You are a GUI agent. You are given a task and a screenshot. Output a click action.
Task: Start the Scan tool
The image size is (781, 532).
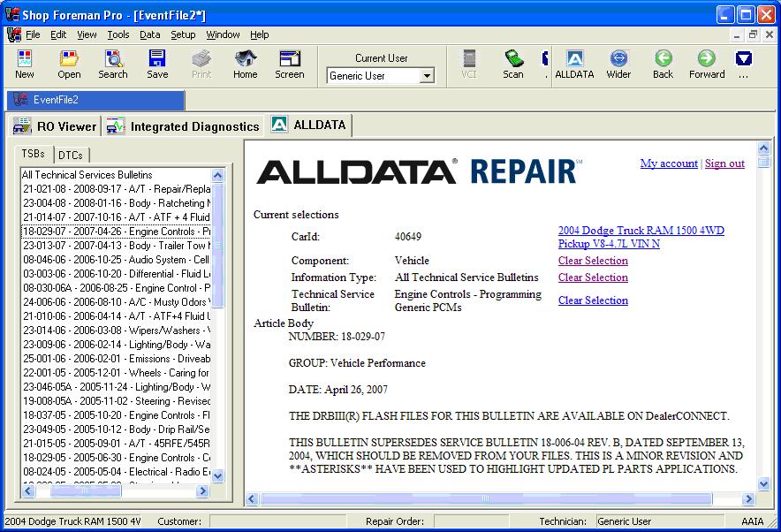[513, 64]
